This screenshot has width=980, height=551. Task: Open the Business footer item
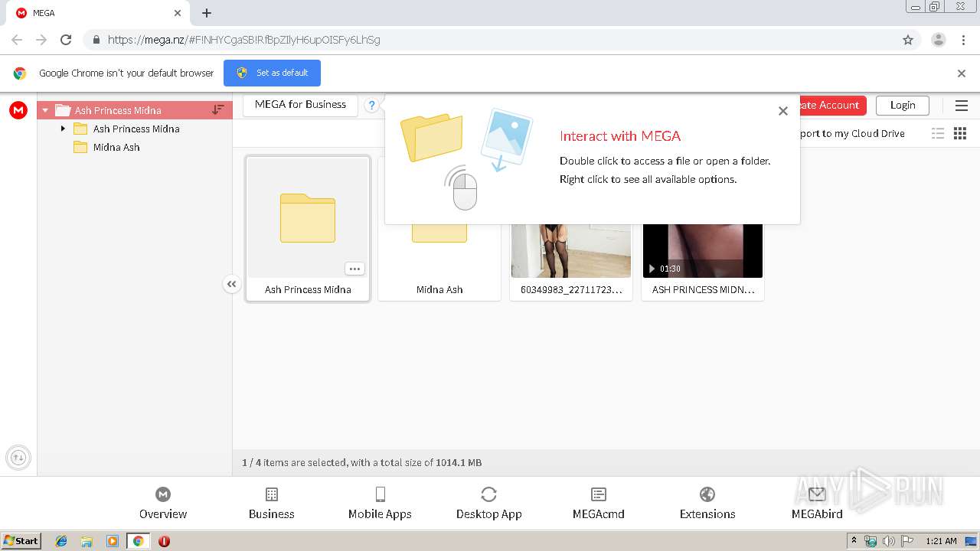click(x=272, y=504)
